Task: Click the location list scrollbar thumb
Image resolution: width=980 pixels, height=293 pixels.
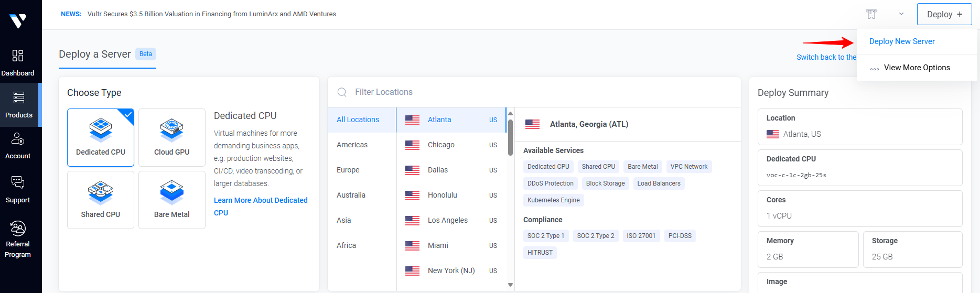Action: (x=510, y=137)
